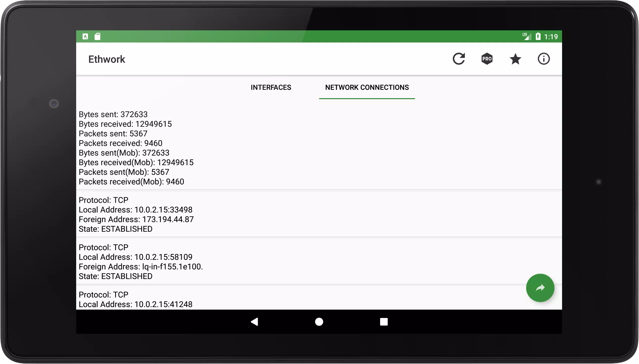Tap State ESTABLISHED under 173.194.44.87
The height and width of the screenshot is (364, 639).
(116, 229)
